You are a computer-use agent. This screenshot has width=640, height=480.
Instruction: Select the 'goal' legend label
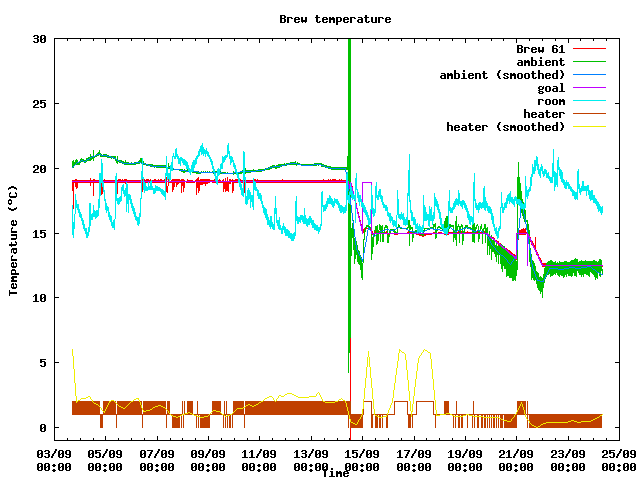tap(551, 88)
